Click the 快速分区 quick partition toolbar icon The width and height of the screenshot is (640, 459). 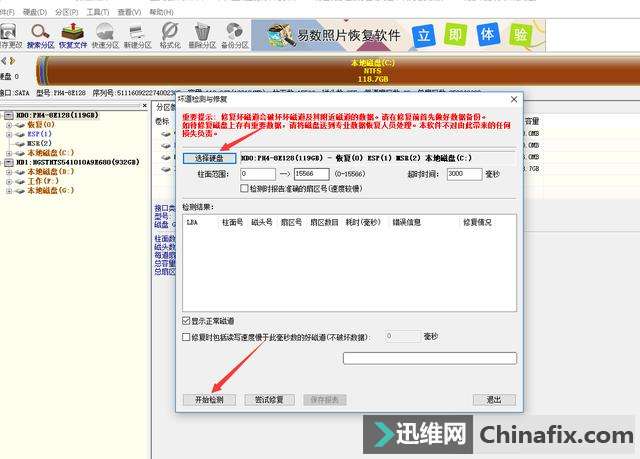[105, 36]
